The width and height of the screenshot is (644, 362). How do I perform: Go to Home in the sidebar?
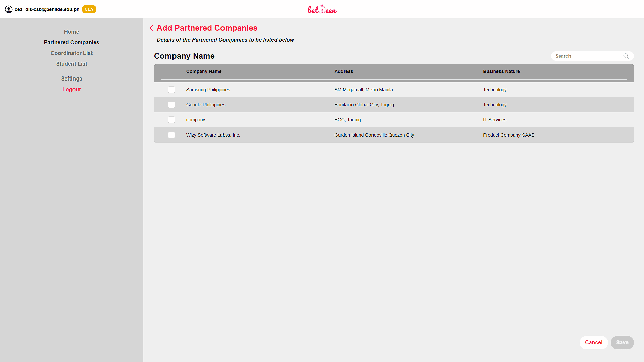(71, 32)
